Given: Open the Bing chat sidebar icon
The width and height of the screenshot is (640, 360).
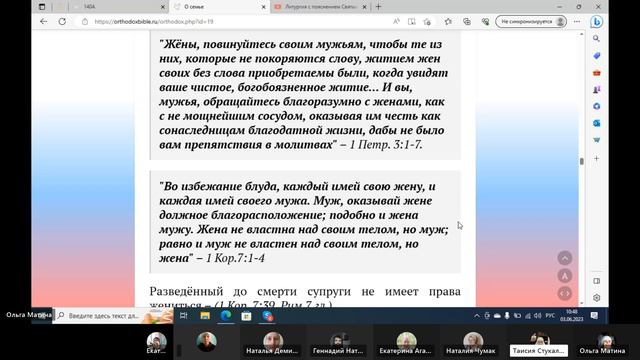Looking at the screenshot, I should point(597,22).
